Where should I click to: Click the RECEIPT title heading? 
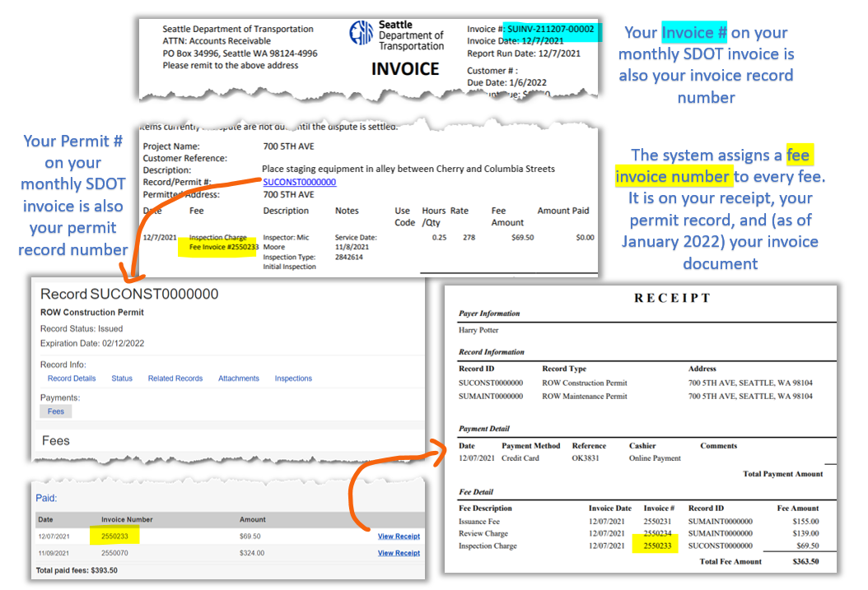click(x=672, y=298)
